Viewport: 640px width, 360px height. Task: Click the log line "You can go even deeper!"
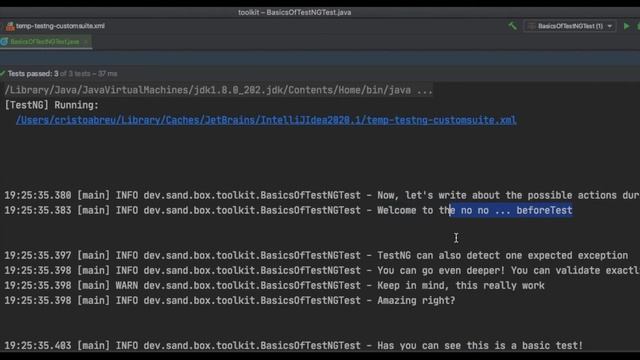click(322, 271)
